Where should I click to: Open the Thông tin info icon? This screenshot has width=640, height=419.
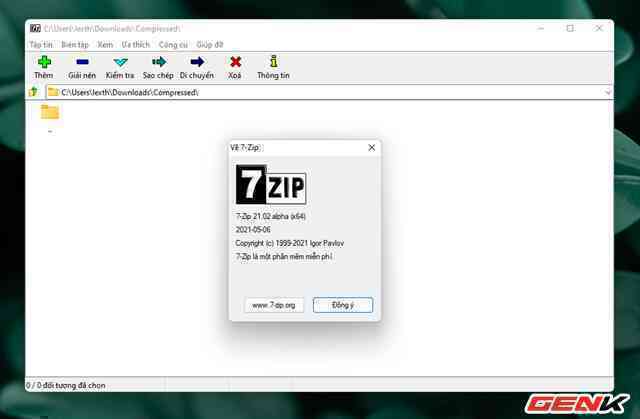point(273,62)
